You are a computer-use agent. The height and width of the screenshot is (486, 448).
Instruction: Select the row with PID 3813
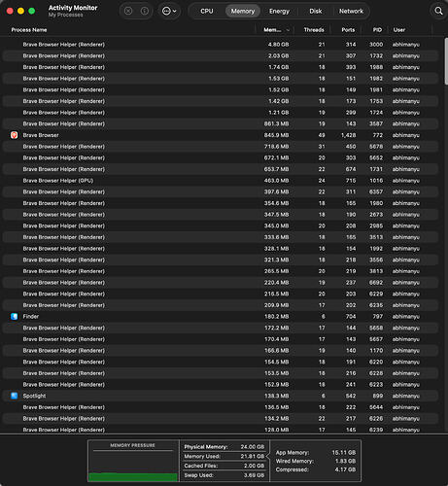point(221,271)
